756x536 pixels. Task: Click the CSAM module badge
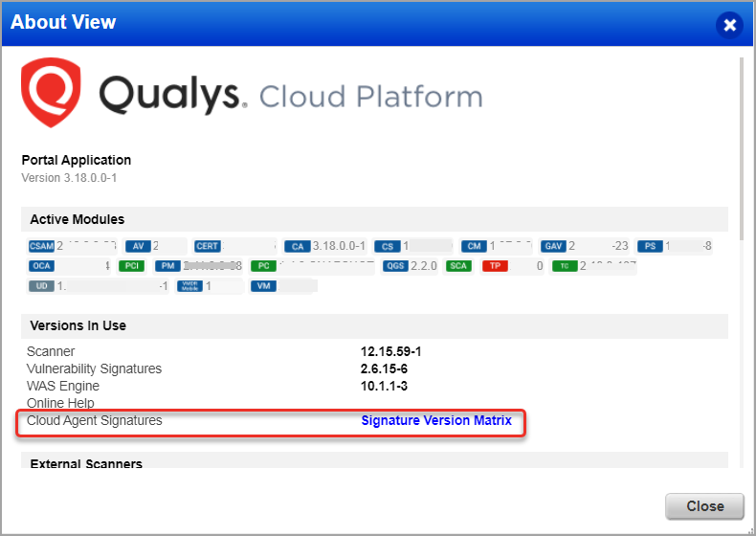[41, 246]
